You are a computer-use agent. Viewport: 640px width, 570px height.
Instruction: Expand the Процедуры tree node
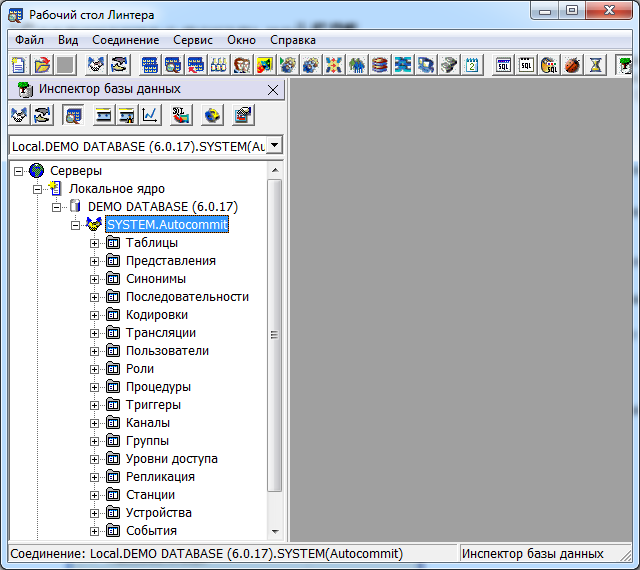[x=95, y=387]
